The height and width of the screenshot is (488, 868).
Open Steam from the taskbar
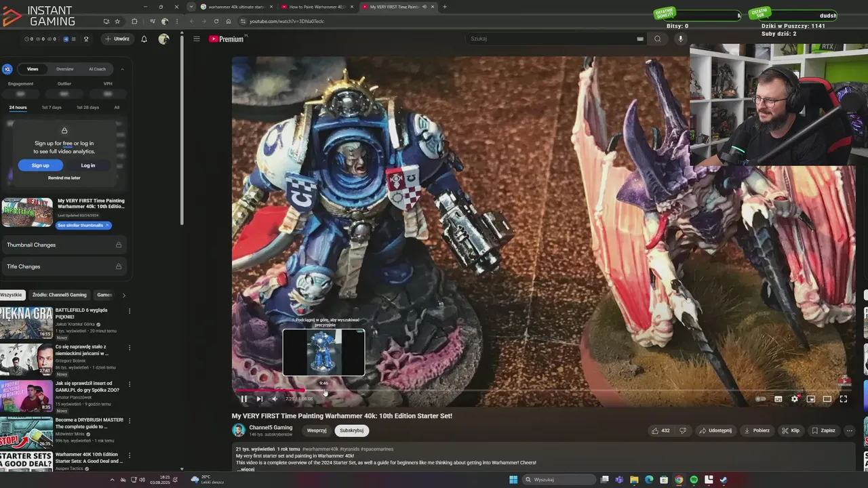[724, 480]
